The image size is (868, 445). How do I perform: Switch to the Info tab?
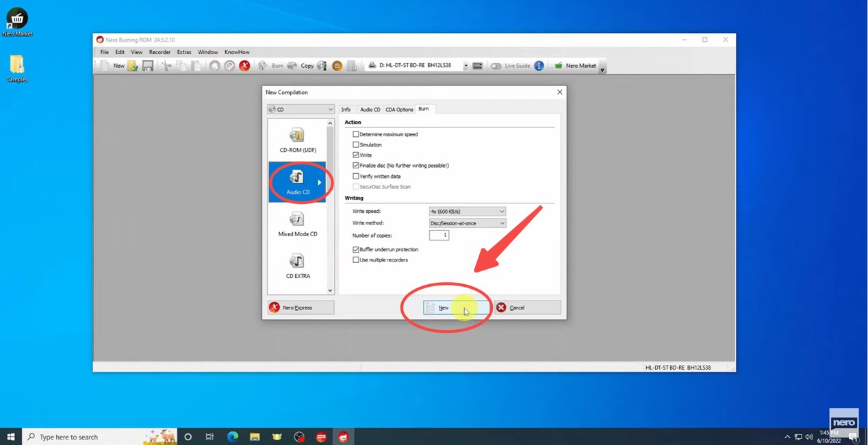point(346,110)
